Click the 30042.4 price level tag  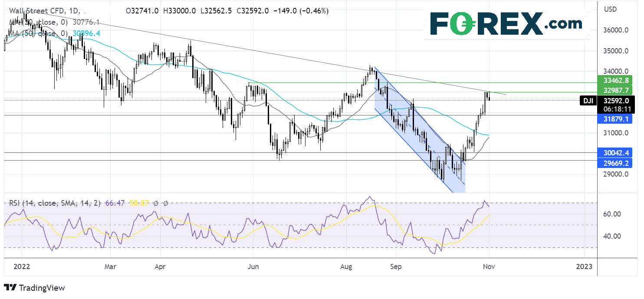pos(615,152)
